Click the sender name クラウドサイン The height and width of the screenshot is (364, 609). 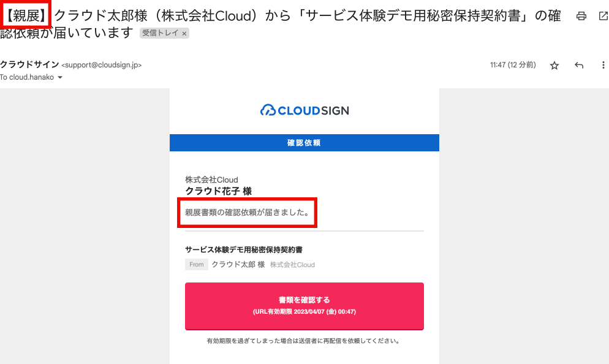(29, 64)
